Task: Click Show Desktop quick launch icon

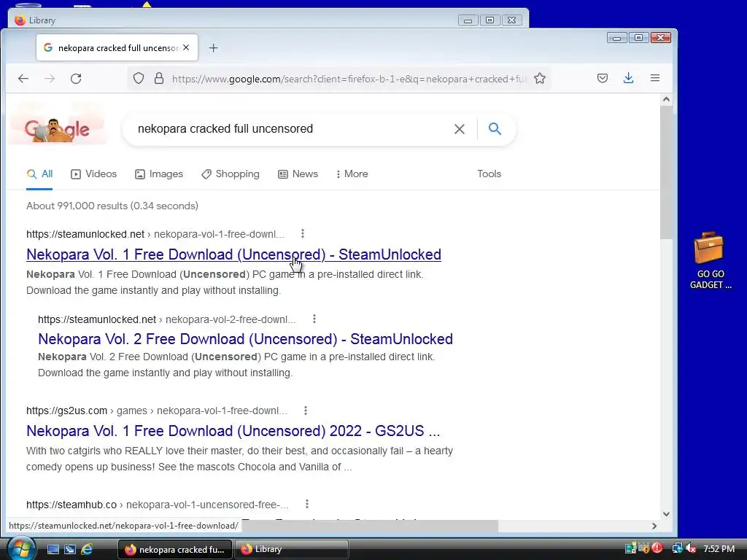Action: point(53,549)
